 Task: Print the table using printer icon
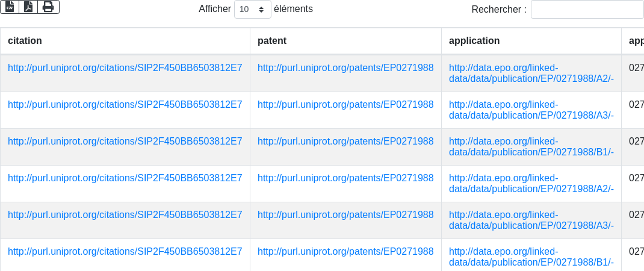pyautogui.click(x=48, y=7)
